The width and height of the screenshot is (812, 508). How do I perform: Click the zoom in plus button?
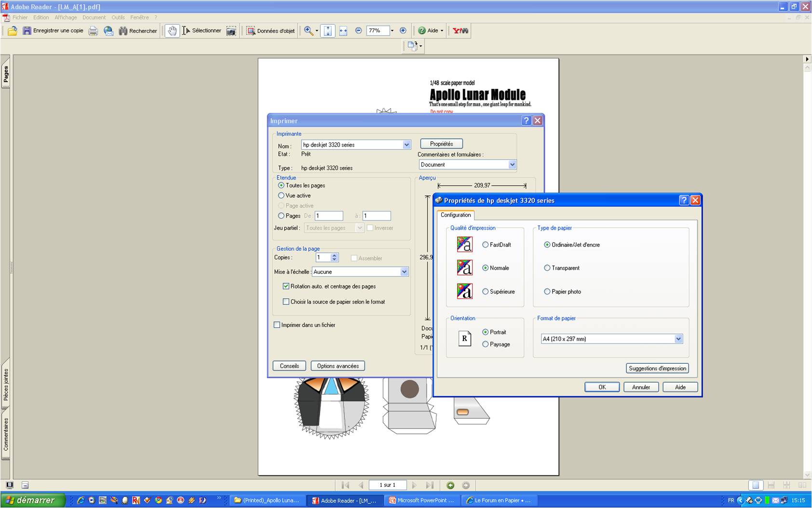403,30
